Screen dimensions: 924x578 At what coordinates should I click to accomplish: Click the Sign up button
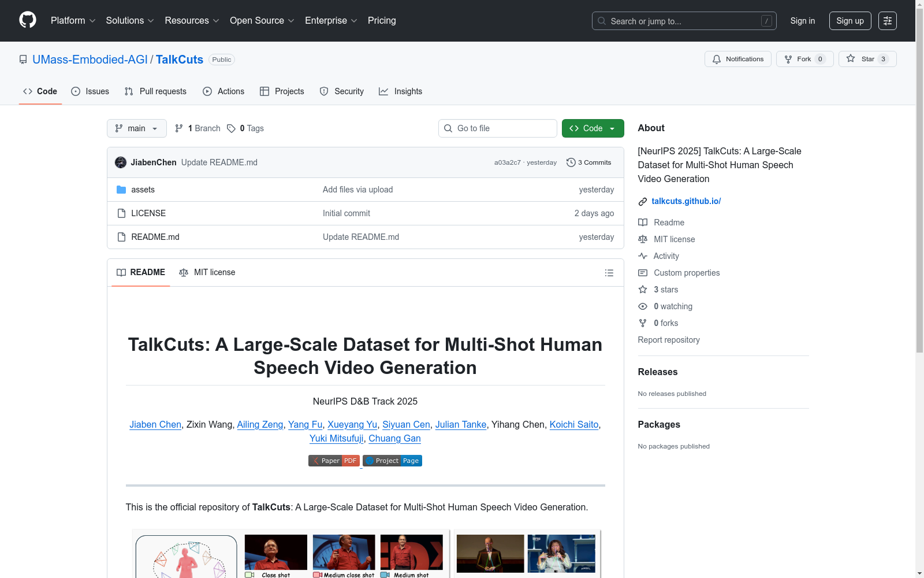click(x=850, y=21)
